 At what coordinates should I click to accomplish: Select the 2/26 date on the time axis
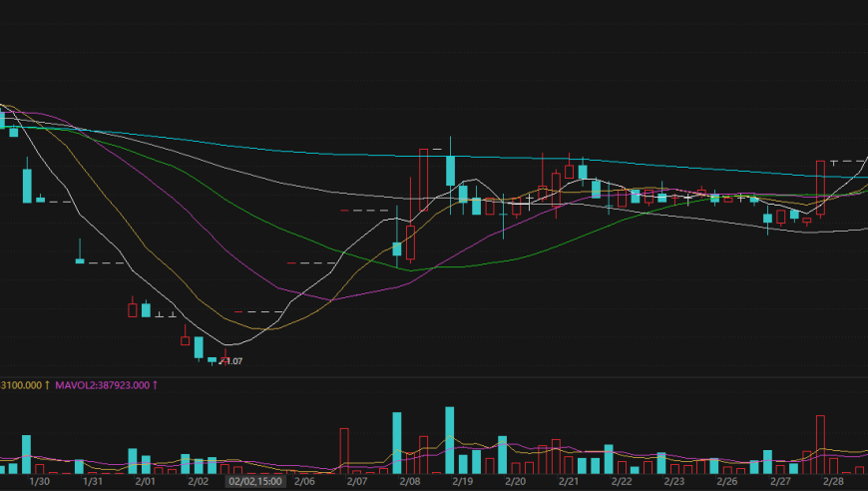click(x=727, y=481)
